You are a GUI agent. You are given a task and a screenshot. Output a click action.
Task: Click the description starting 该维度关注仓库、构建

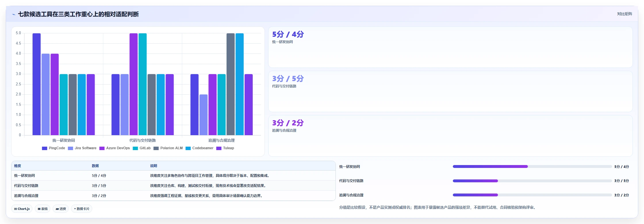coord(208,186)
